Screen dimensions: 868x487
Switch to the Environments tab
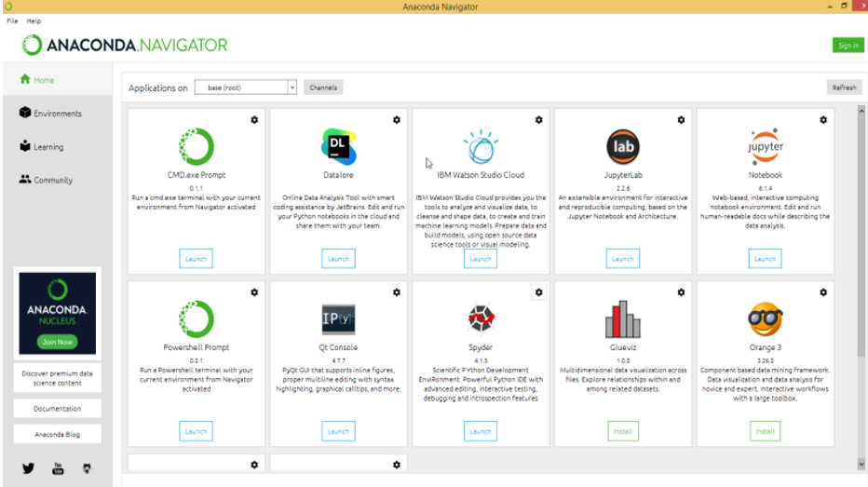point(58,113)
